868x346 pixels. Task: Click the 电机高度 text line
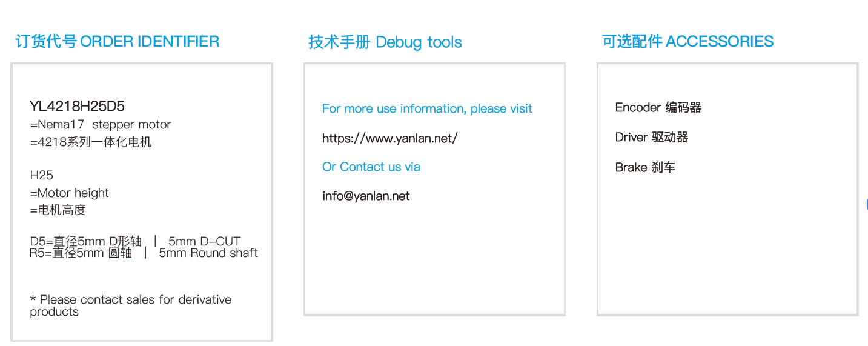click(x=58, y=210)
